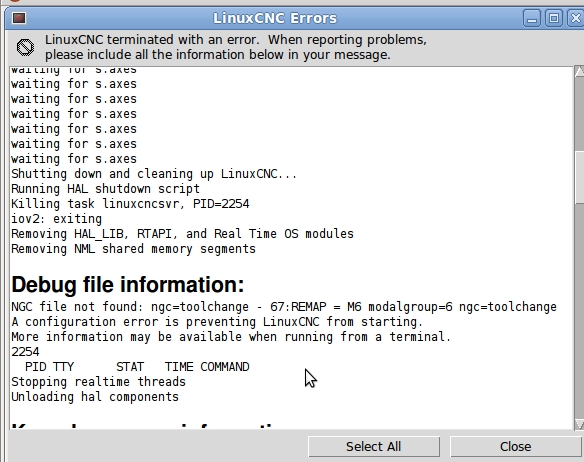
Task: Minimize the LinuxCNC Errors window
Action: (x=532, y=18)
